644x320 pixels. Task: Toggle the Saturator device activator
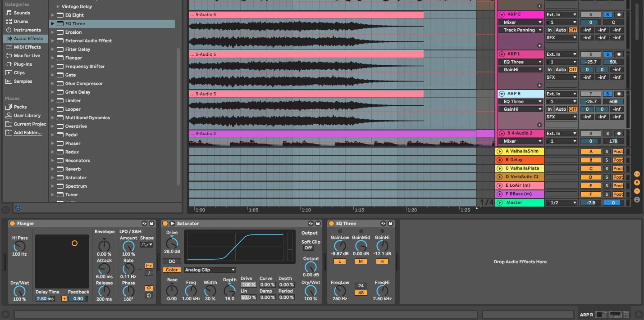165,223
